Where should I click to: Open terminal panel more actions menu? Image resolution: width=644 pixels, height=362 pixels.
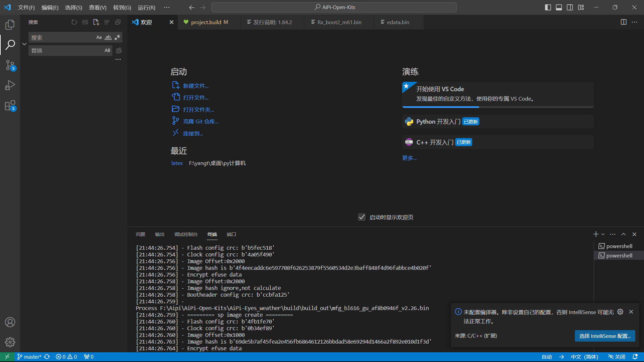(x=612, y=234)
